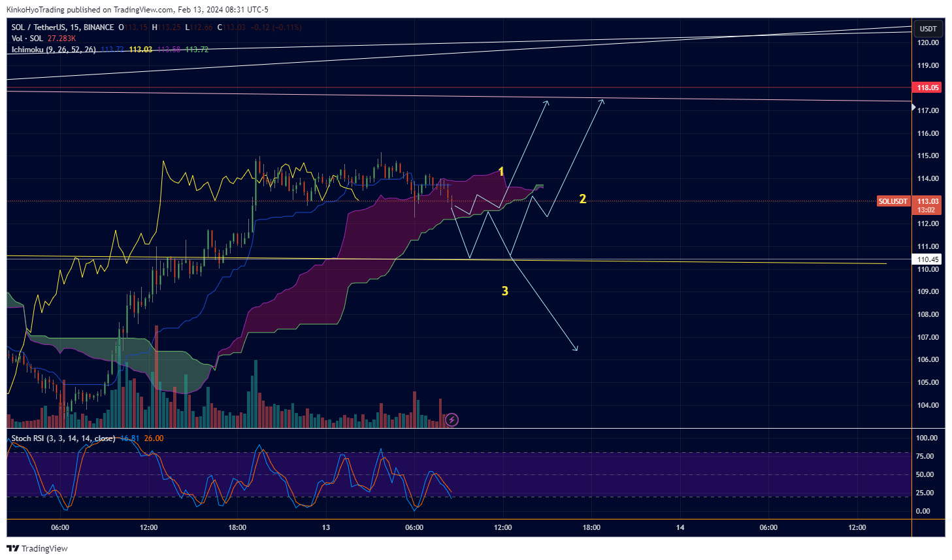
Task: Select the Stoch RSI (3, 3, 14, 14, close) legend
Action: [x=63, y=438]
